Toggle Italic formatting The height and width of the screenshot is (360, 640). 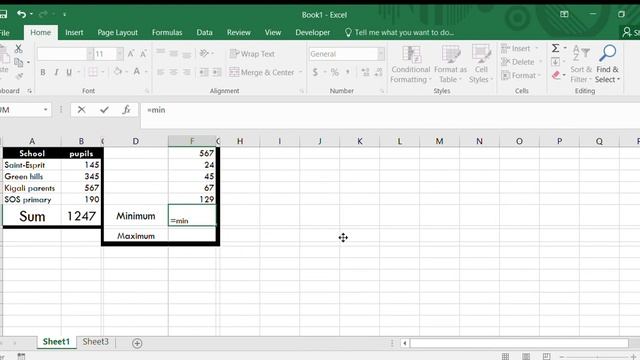[56, 72]
